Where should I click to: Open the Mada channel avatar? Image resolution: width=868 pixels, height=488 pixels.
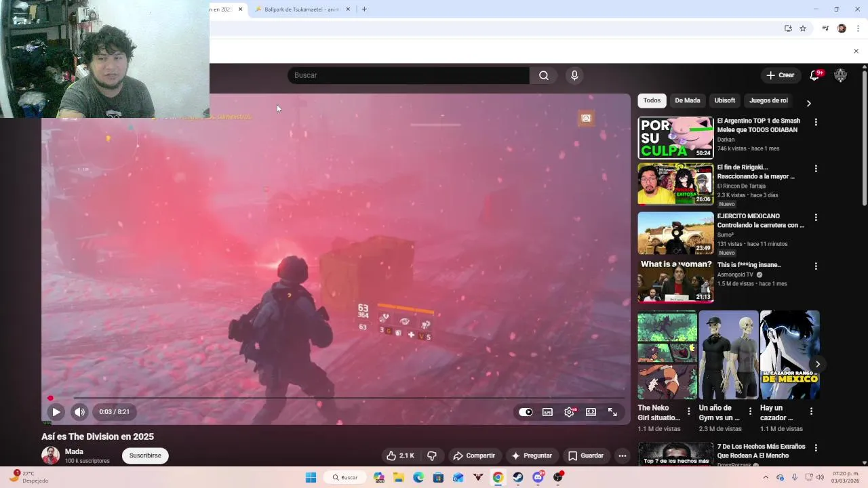50,455
